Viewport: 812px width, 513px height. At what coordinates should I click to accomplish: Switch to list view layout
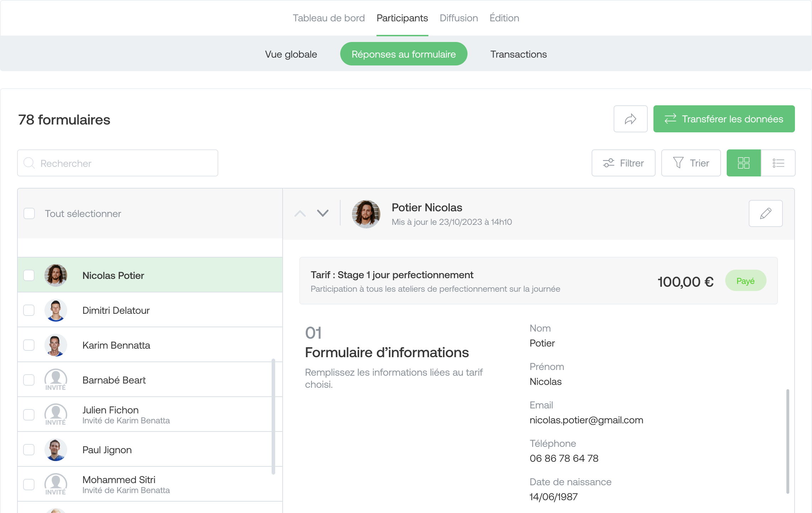[778, 163]
